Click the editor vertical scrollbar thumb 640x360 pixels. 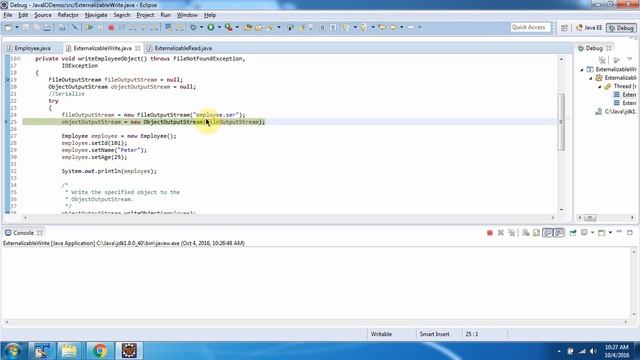pos(561,122)
